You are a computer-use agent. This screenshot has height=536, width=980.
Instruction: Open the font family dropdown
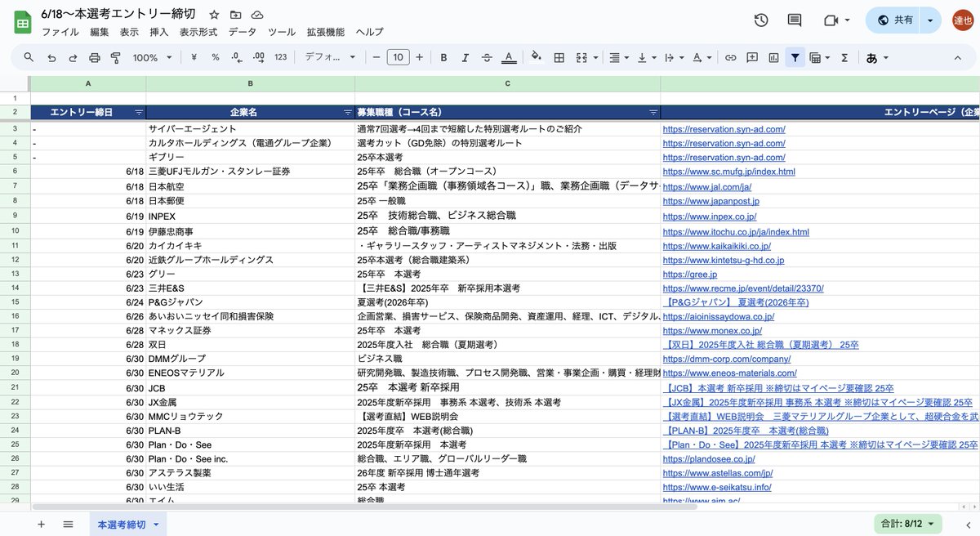[331, 57]
